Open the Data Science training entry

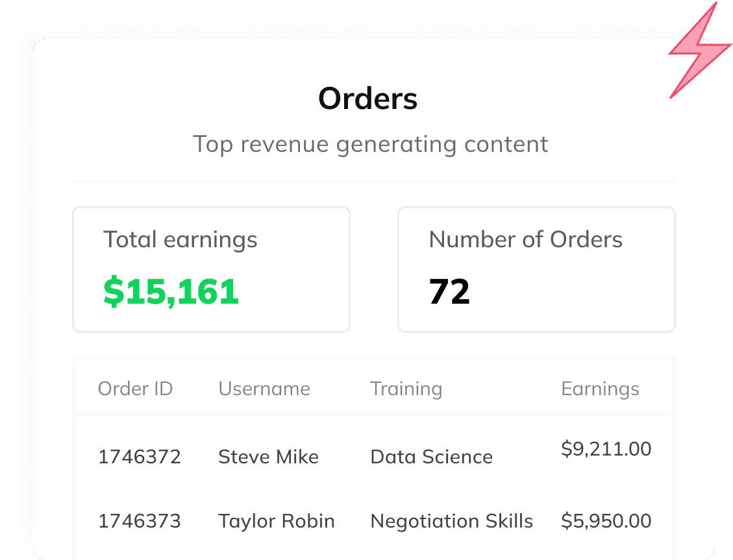tap(432, 457)
